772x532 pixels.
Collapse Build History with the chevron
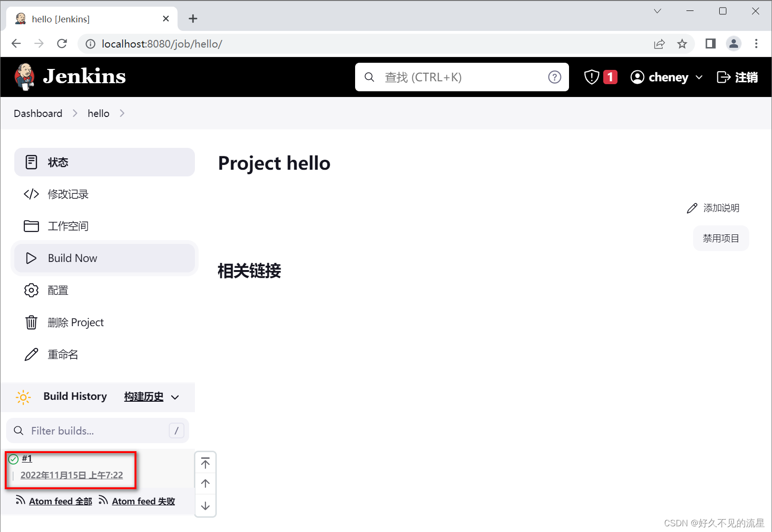[175, 397]
